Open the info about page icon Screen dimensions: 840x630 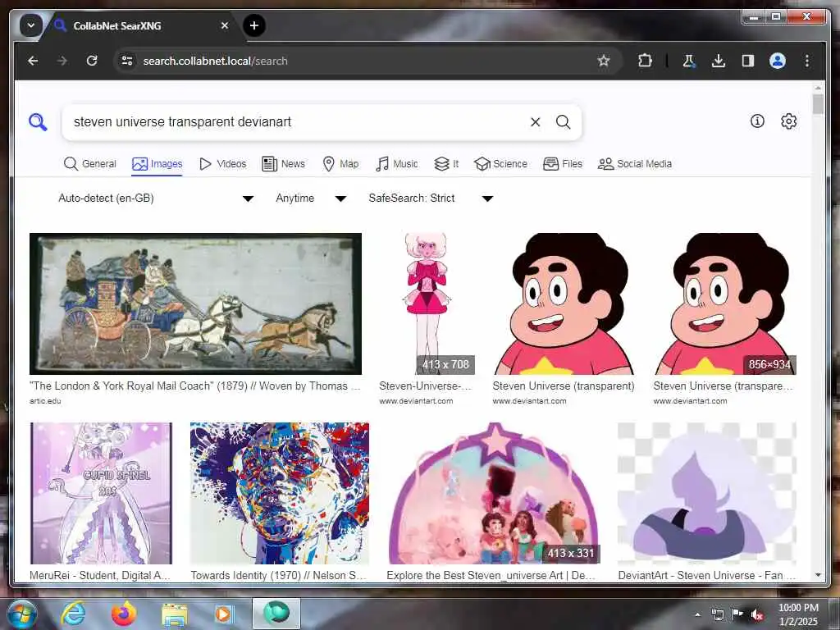point(757,121)
